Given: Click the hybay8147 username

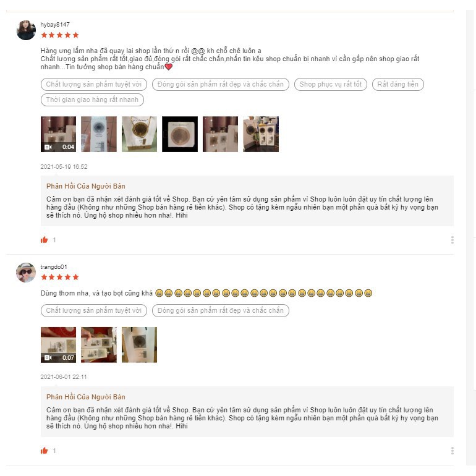Looking at the screenshot, I should click(x=55, y=25).
